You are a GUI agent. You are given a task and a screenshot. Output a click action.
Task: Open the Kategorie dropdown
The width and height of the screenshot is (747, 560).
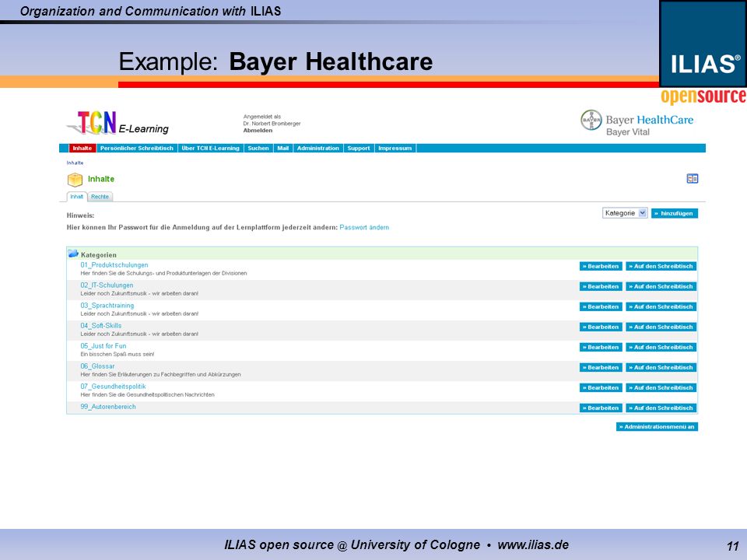coord(625,213)
